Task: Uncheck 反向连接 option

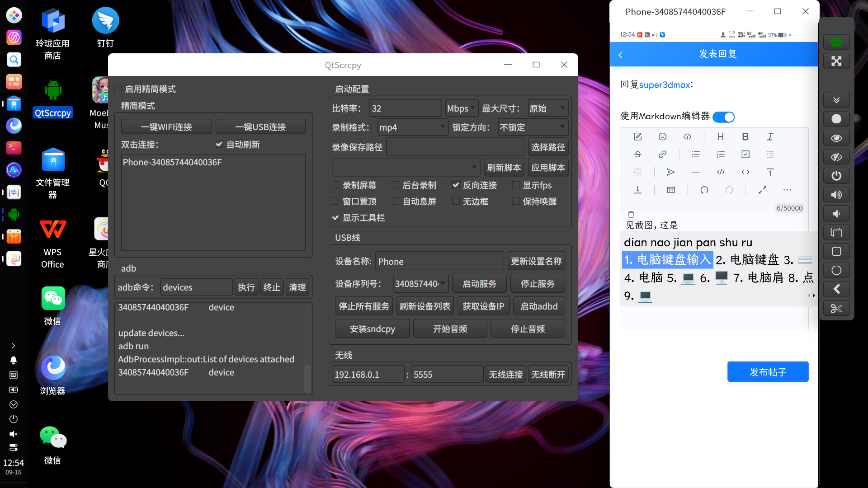Action: click(456, 185)
